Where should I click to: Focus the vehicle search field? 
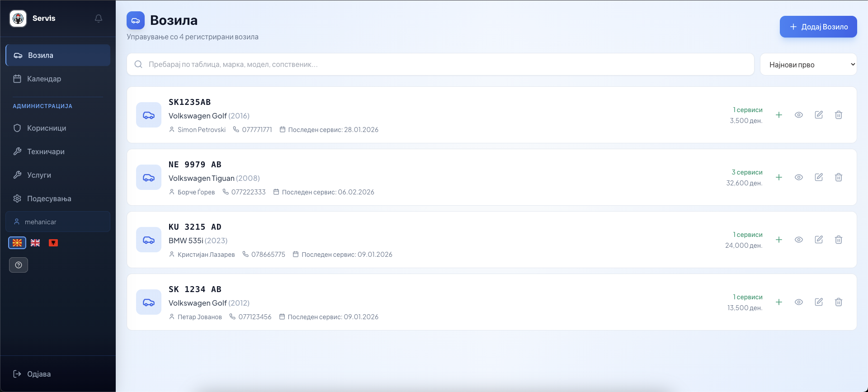[440, 64]
